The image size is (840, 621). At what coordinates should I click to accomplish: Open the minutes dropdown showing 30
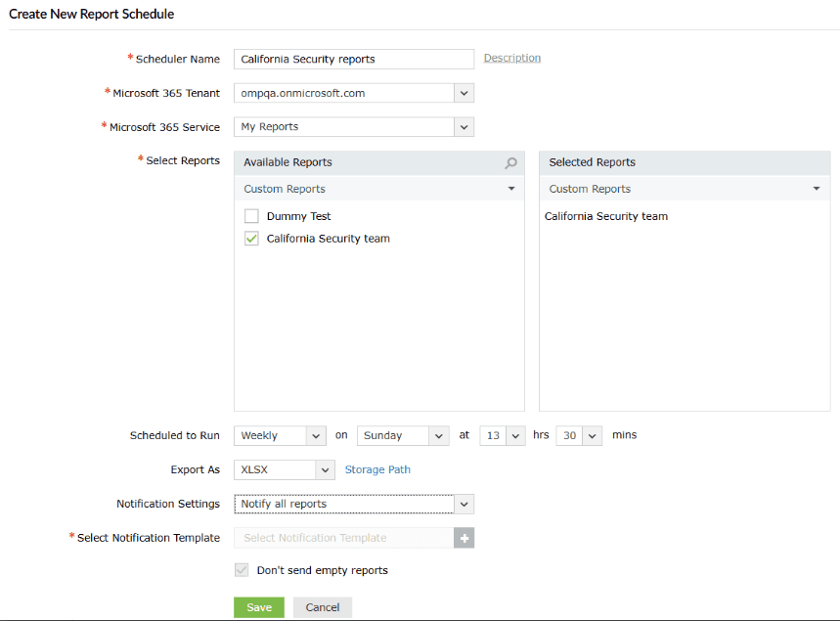tap(591, 435)
